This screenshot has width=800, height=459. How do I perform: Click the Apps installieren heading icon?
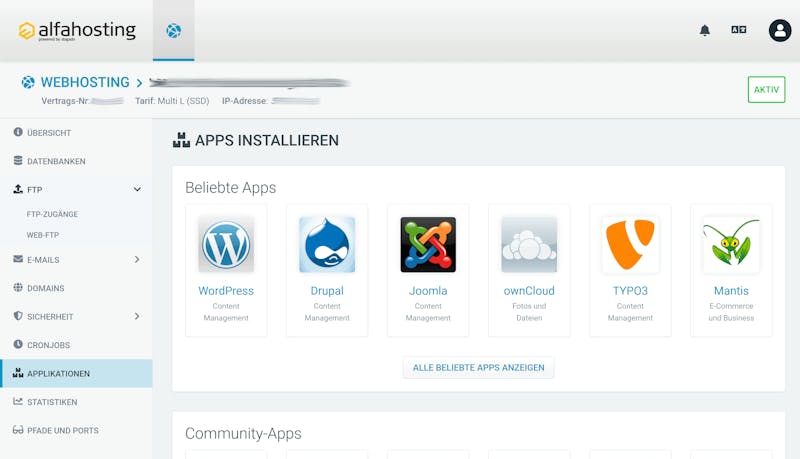point(181,140)
